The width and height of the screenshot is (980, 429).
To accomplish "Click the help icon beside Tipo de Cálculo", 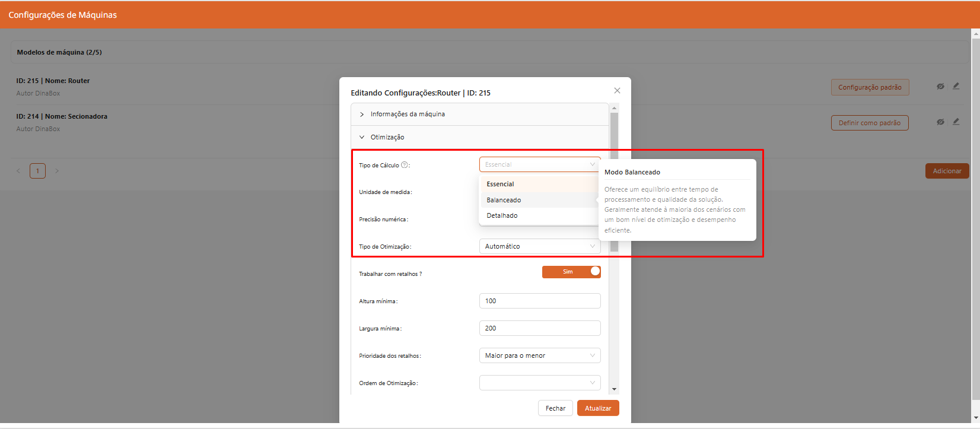I will pos(405,165).
